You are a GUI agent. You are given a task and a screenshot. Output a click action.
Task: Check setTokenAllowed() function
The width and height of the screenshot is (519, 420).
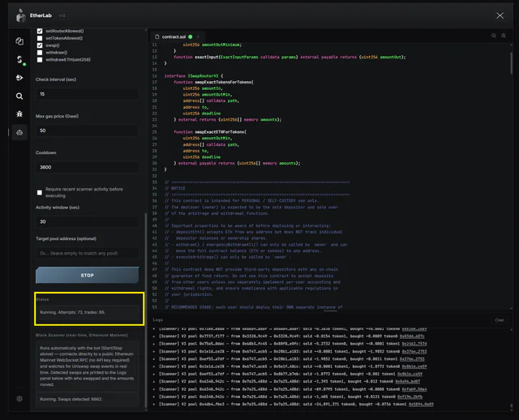point(40,38)
